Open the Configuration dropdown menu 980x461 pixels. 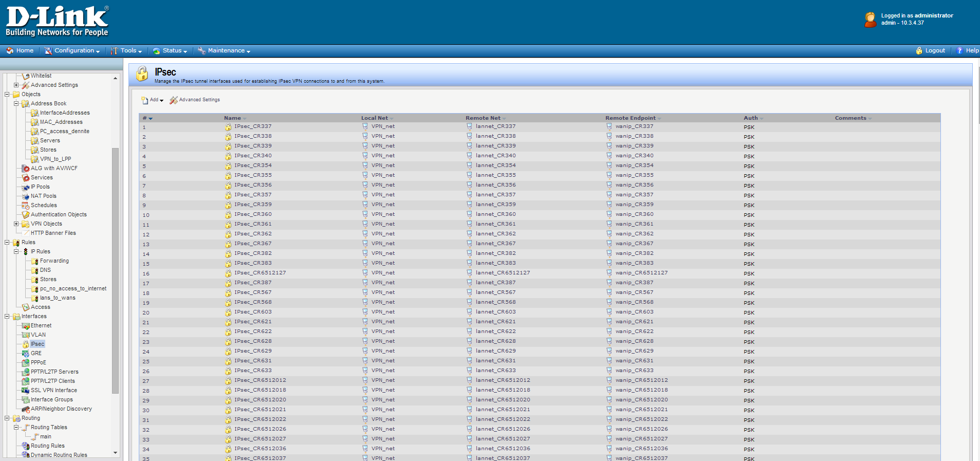coord(72,51)
